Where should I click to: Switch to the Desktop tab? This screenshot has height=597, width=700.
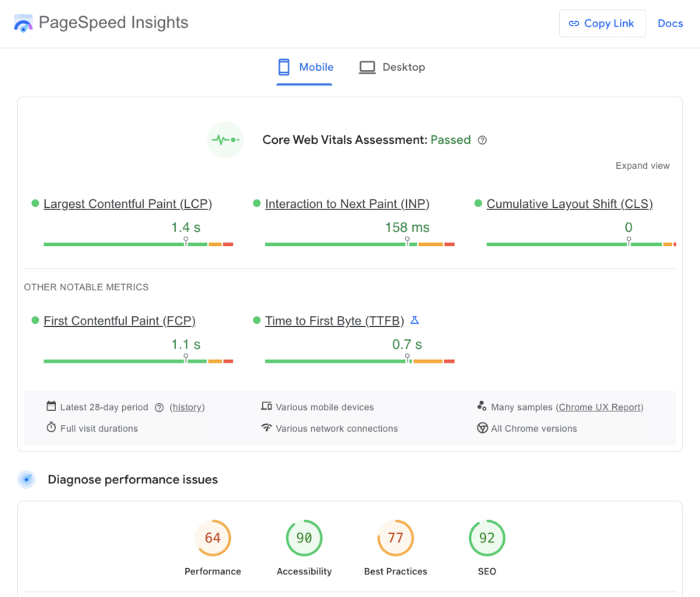[393, 68]
